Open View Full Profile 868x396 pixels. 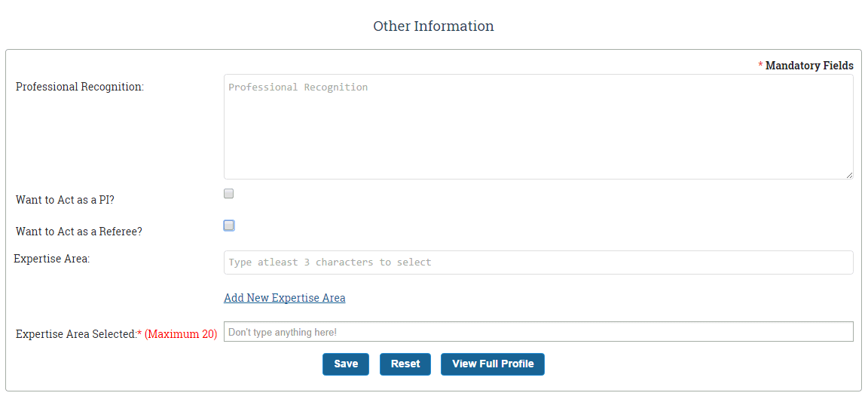pos(493,364)
